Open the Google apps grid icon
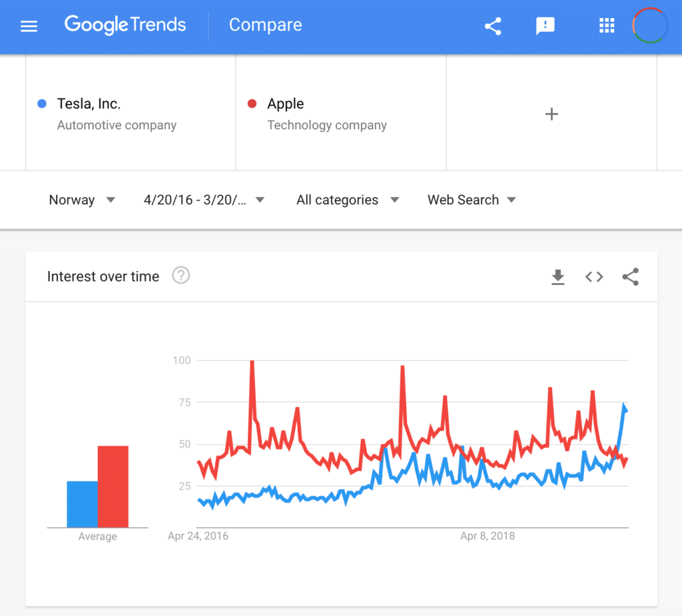Viewport: 682px width, 616px height. pos(606,25)
